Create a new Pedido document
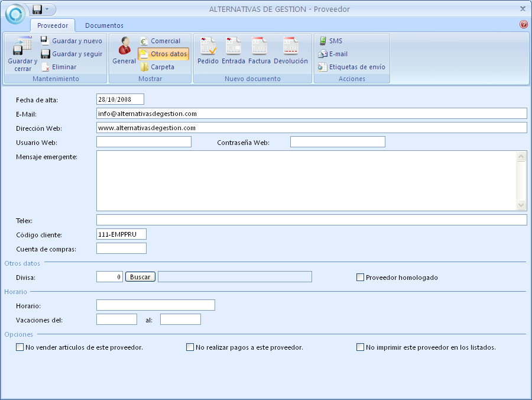This screenshot has width=532, height=400. coord(208,51)
